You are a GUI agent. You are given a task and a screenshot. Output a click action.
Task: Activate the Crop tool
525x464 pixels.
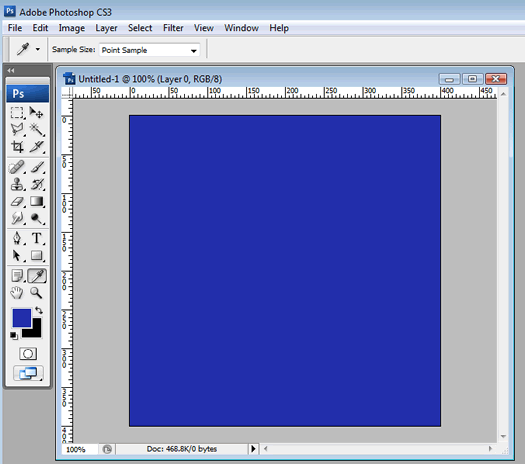(x=17, y=147)
